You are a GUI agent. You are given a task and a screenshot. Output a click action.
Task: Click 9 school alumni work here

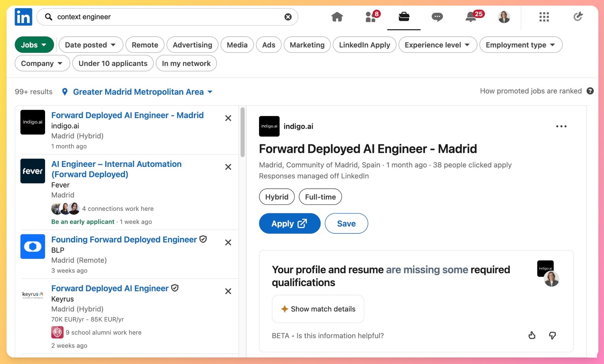104,332
